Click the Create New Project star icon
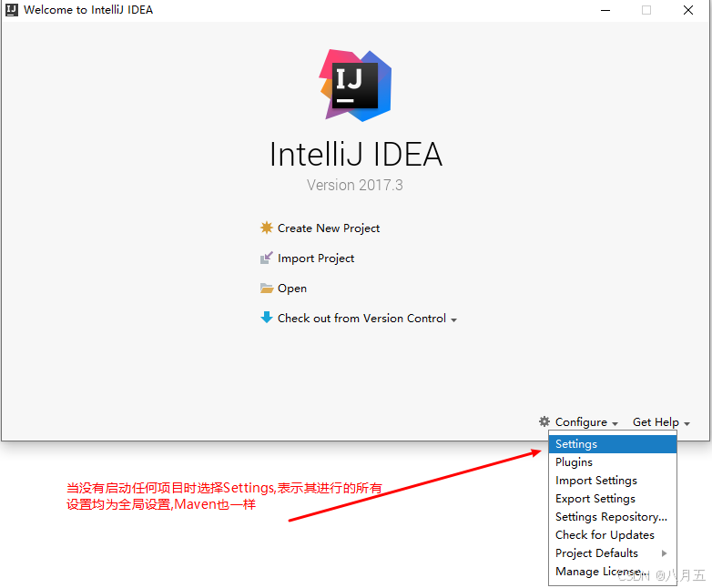 coord(267,228)
